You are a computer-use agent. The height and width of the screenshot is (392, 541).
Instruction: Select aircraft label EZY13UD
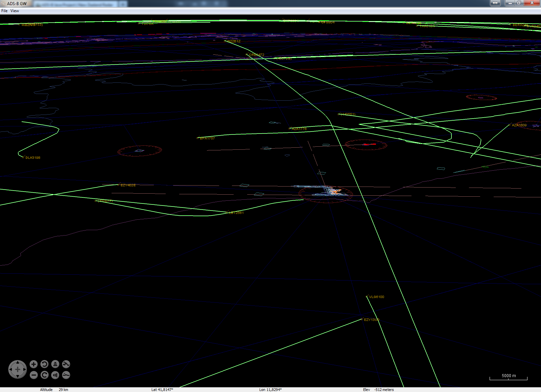[372, 320]
